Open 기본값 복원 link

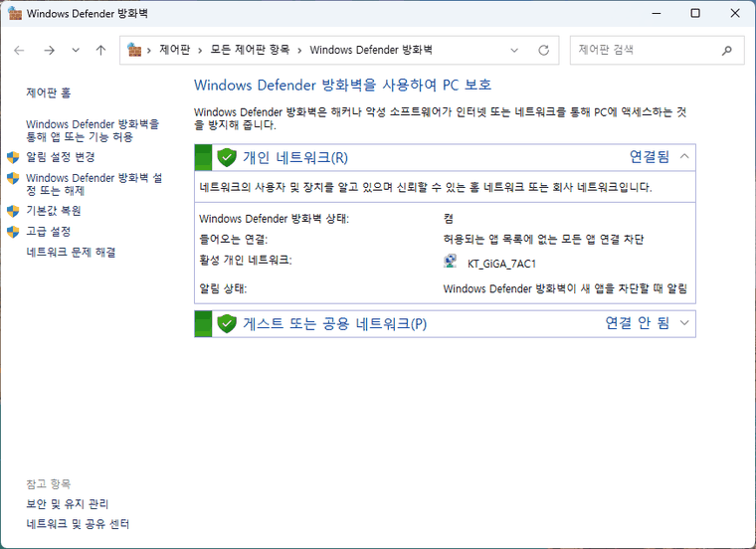pos(54,211)
